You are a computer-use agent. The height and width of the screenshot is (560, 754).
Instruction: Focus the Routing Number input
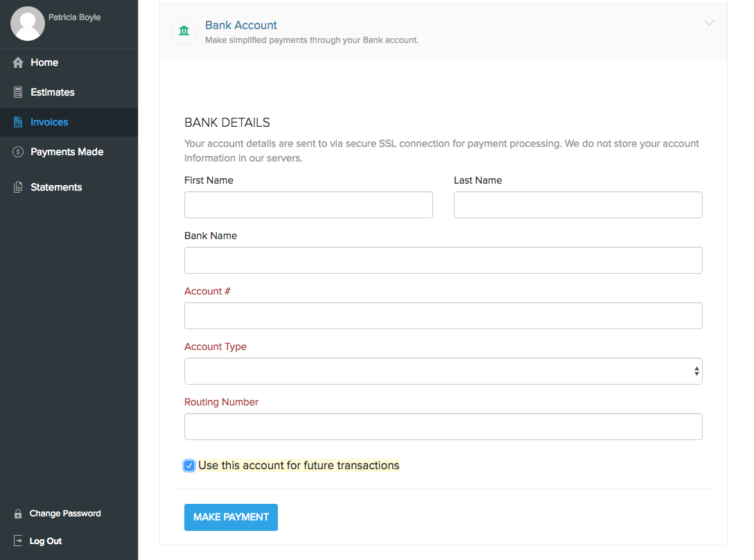[443, 426]
